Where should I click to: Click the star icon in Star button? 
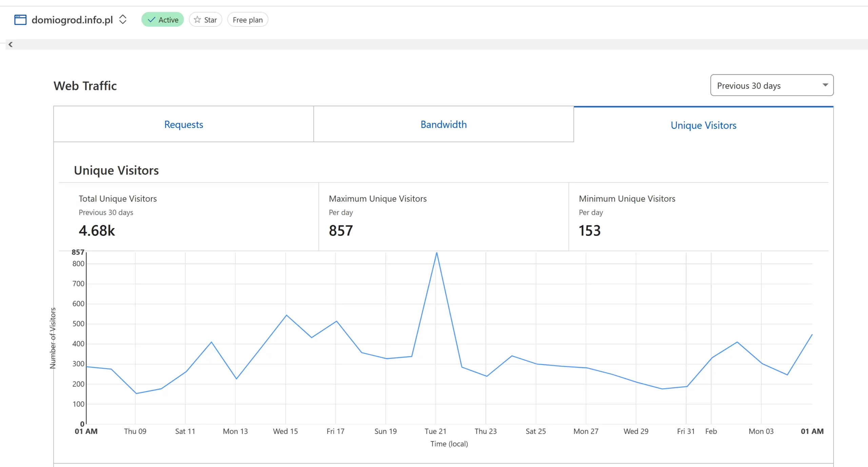click(x=197, y=20)
